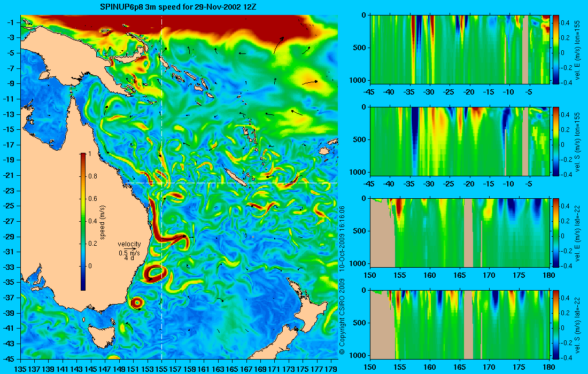Click the small circular eddy south-east of Australia near 151E
The width and height of the screenshot is (588, 374).
click(137, 302)
